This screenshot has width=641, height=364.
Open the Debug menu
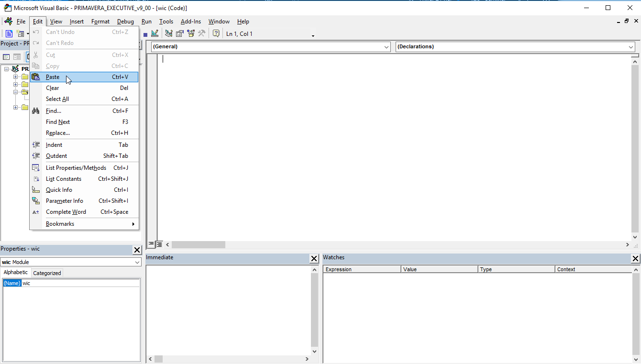125,22
